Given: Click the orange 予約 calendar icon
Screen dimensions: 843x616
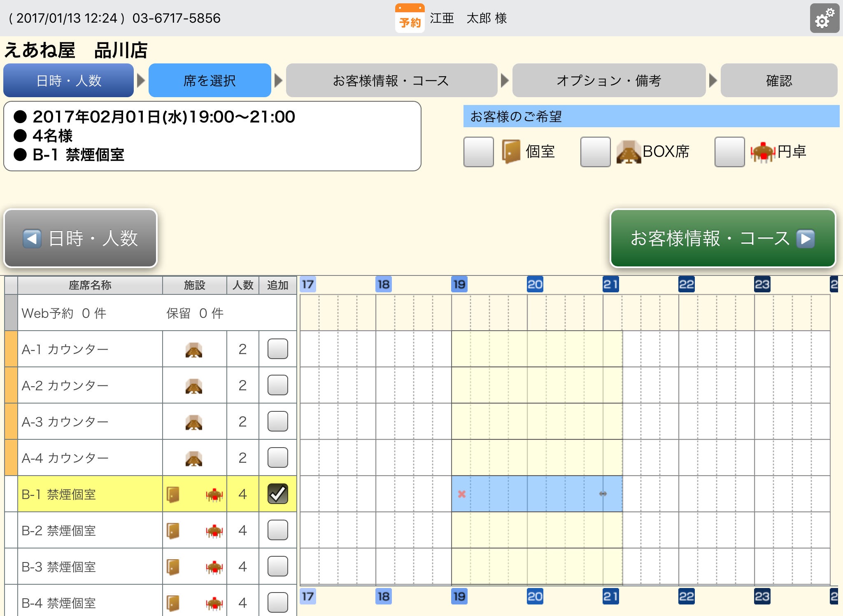Looking at the screenshot, I should (410, 18).
